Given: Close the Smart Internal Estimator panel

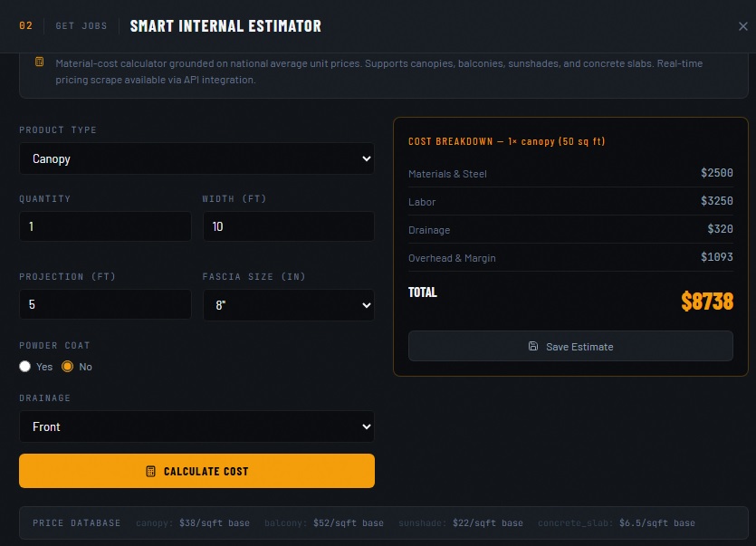Looking at the screenshot, I should coord(743,26).
